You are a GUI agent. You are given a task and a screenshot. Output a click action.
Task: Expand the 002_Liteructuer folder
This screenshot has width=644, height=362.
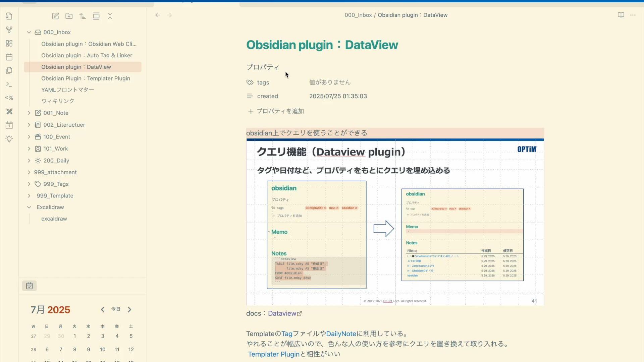point(29,125)
